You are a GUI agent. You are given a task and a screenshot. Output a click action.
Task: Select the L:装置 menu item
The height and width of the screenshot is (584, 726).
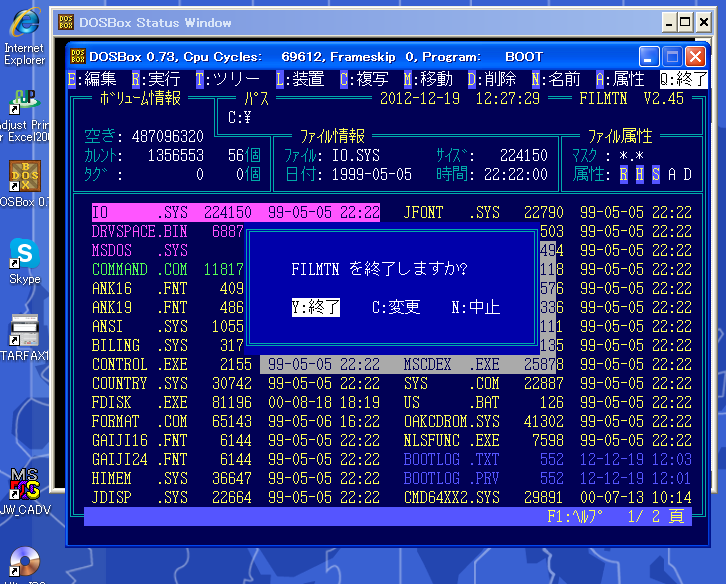pyautogui.click(x=300, y=79)
